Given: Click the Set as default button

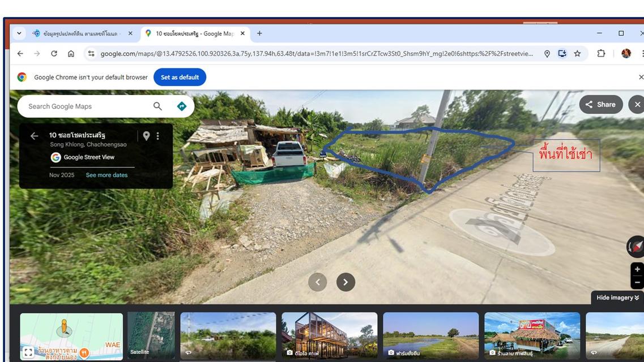Looking at the screenshot, I should tap(180, 77).
